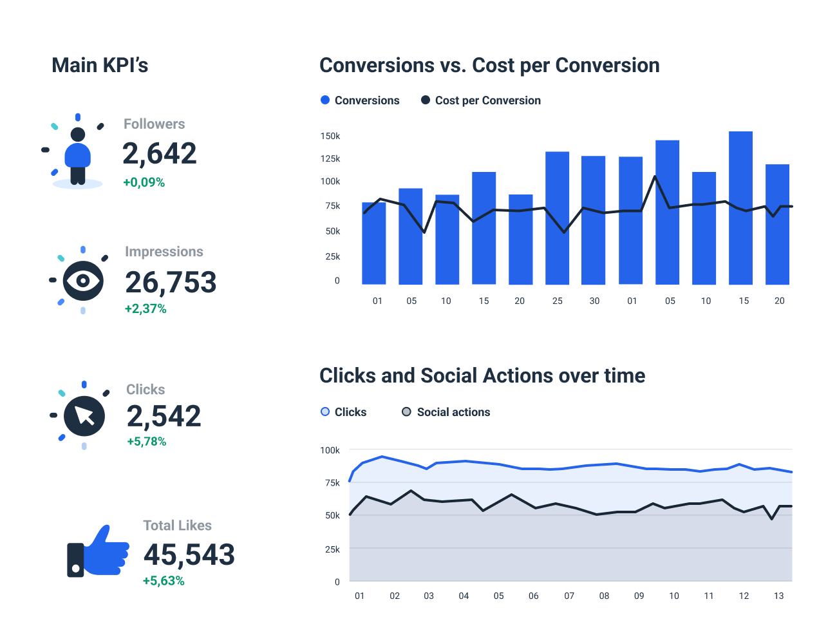Select the Total Likes thumbs-up icon

pos(97,551)
